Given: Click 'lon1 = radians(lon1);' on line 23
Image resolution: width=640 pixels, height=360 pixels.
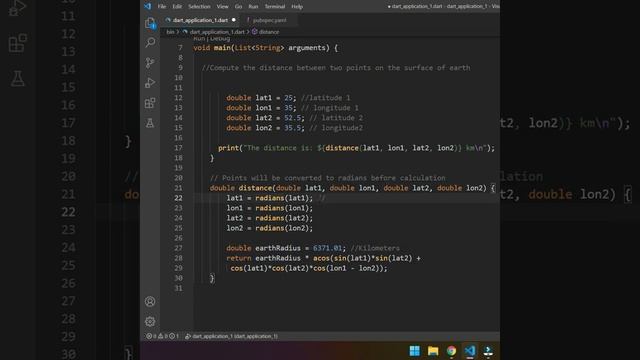Looking at the screenshot, I should point(270,208).
